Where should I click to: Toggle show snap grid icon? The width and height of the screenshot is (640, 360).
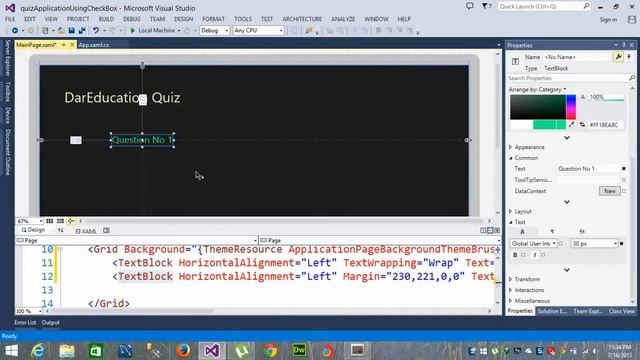click(x=49, y=221)
